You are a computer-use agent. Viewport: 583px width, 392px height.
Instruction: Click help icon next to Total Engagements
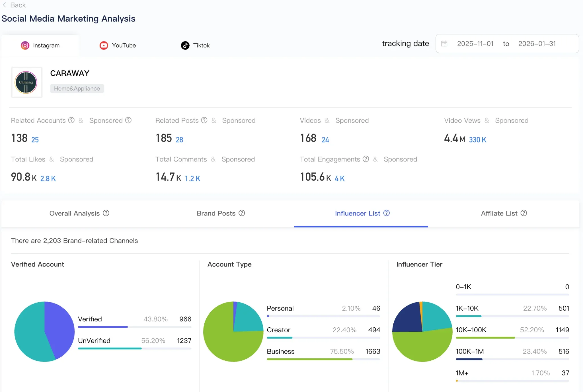(366, 159)
